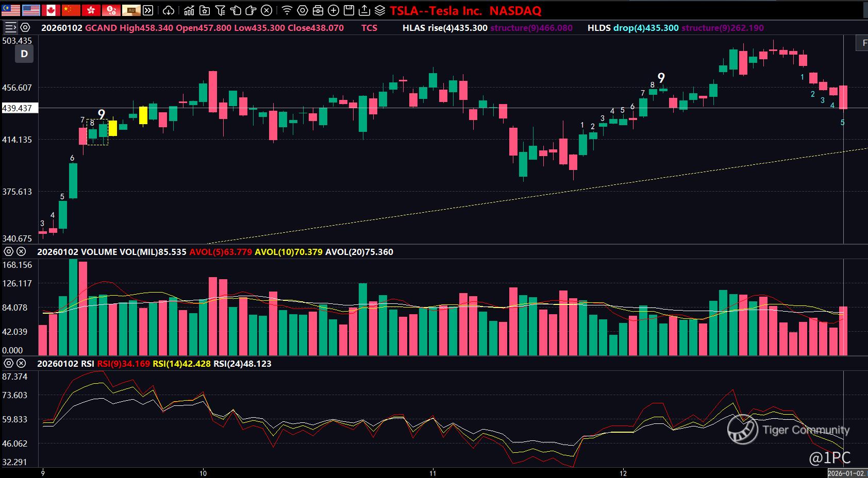Click the left-pointing hand icon
The image size is (868, 478).
coord(236,10)
